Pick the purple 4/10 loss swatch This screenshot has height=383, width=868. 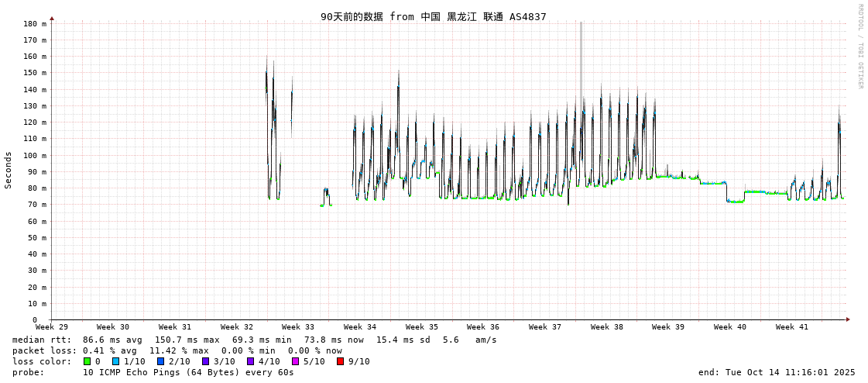251,361
